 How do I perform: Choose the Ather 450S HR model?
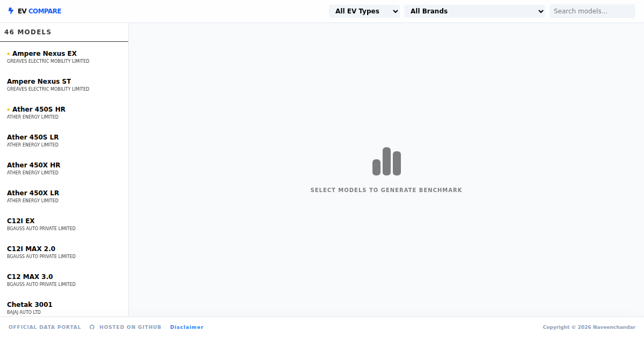pyautogui.click(x=39, y=109)
